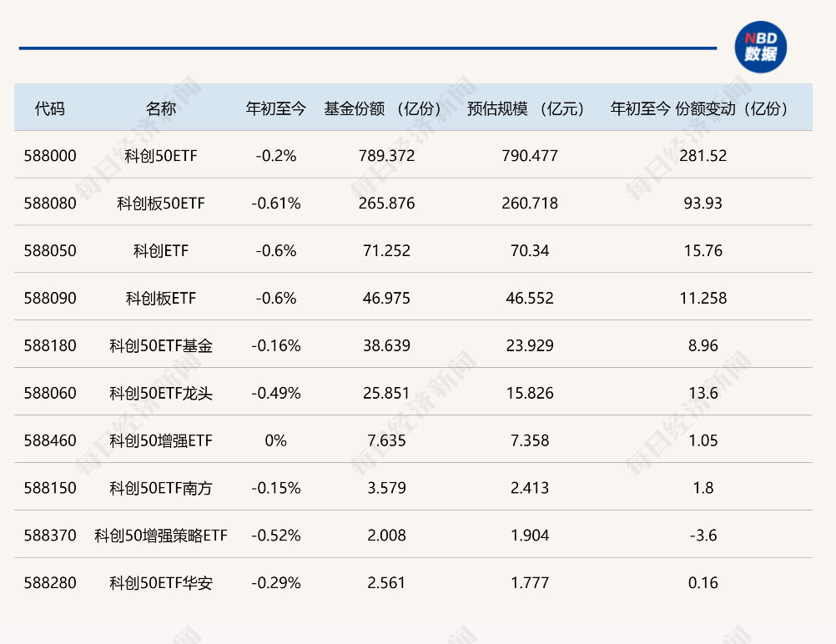Screen dimensions: 836x644
Task: Click the 科创50ETF华安 name cell
Action: [161, 583]
